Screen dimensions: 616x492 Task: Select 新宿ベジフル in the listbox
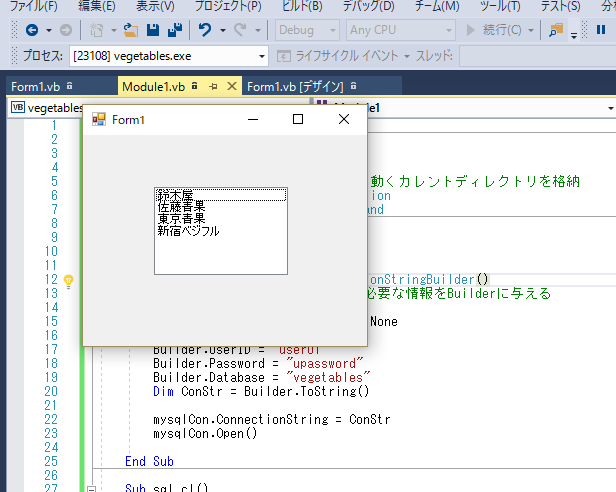(x=188, y=230)
